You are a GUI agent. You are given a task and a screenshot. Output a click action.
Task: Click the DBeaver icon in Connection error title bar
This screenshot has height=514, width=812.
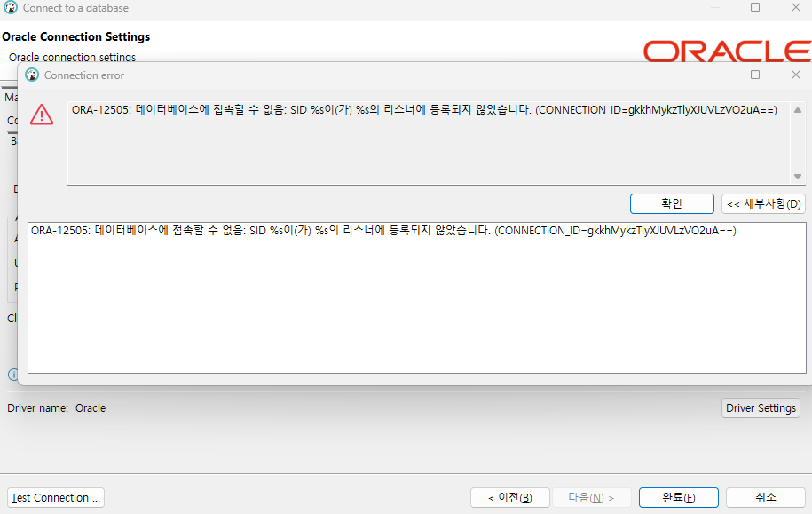pos(32,75)
